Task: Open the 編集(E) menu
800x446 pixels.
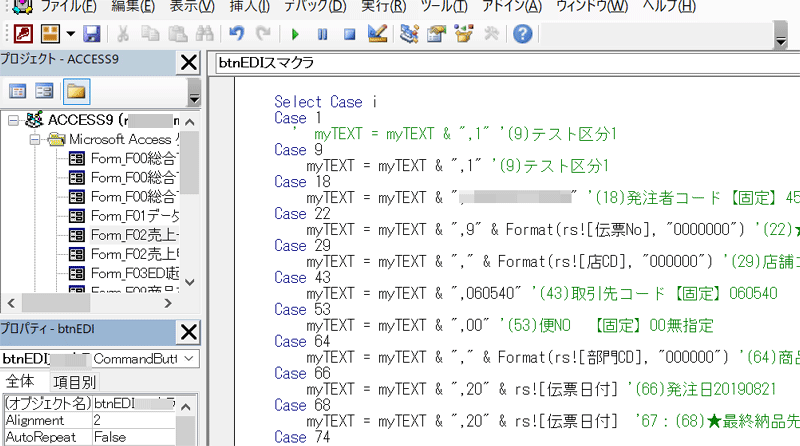Action: click(133, 6)
